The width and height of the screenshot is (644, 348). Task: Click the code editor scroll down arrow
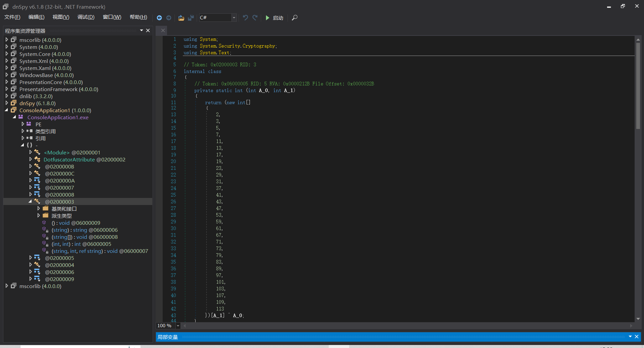coord(638,319)
